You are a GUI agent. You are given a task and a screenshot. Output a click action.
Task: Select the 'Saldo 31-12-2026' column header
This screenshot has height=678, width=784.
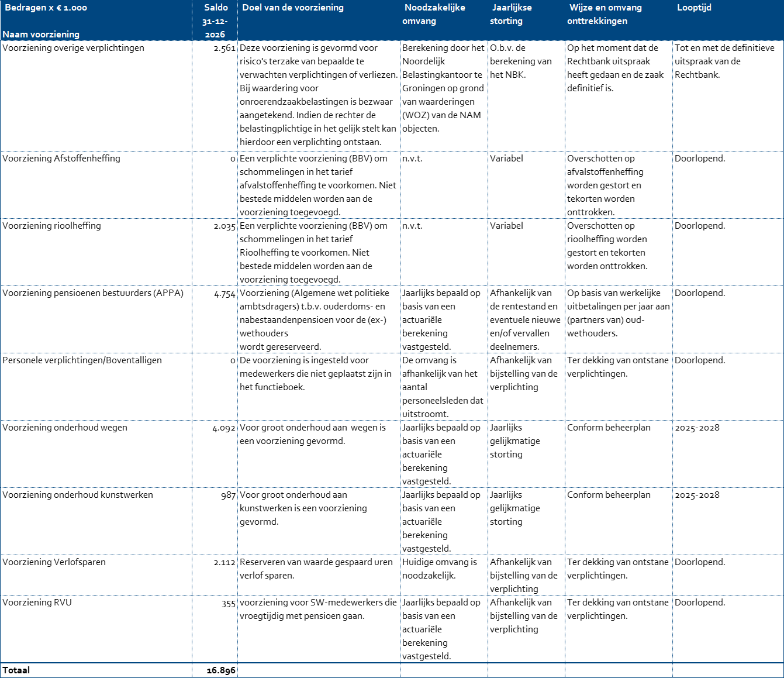[x=215, y=21]
